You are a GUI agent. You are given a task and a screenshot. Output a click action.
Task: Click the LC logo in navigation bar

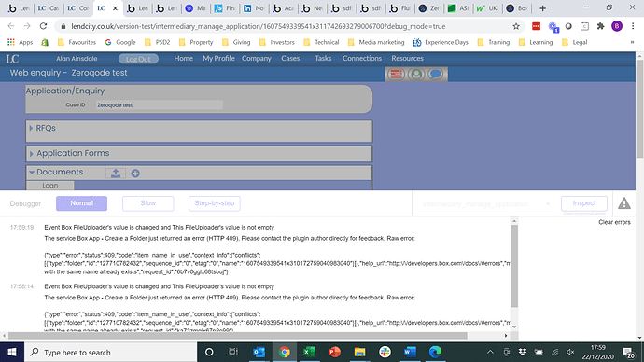(x=12, y=59)
